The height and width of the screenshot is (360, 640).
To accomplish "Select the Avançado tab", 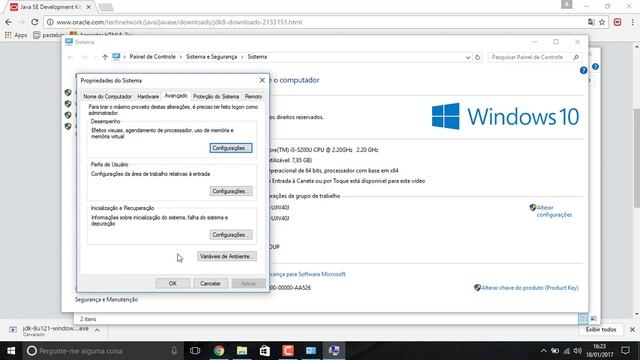I will (176, 96).
